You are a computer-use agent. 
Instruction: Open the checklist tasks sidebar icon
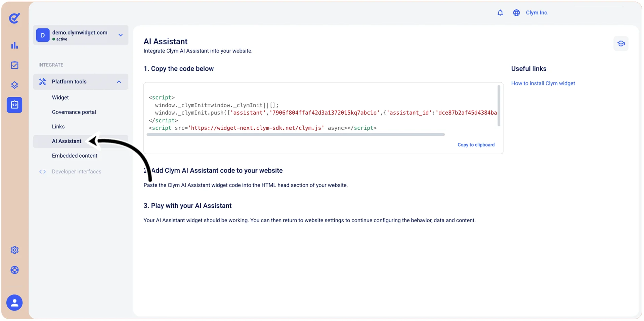pos(14,65)
